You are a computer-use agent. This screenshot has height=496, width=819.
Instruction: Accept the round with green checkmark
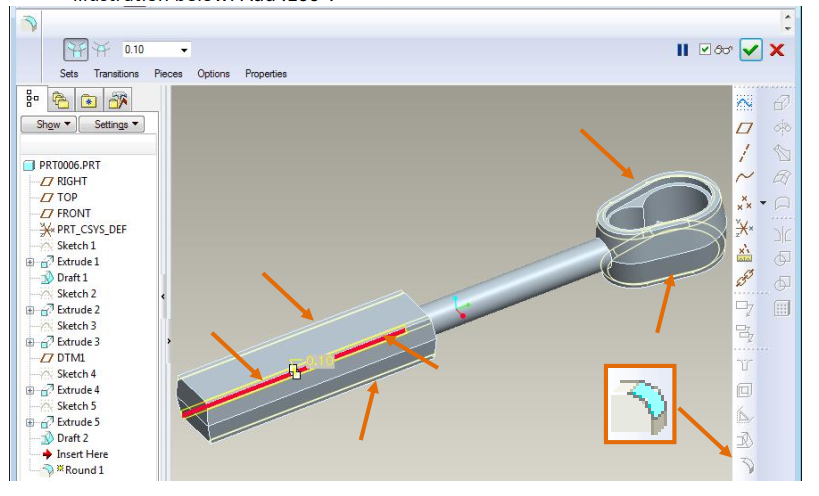point(751,50)
